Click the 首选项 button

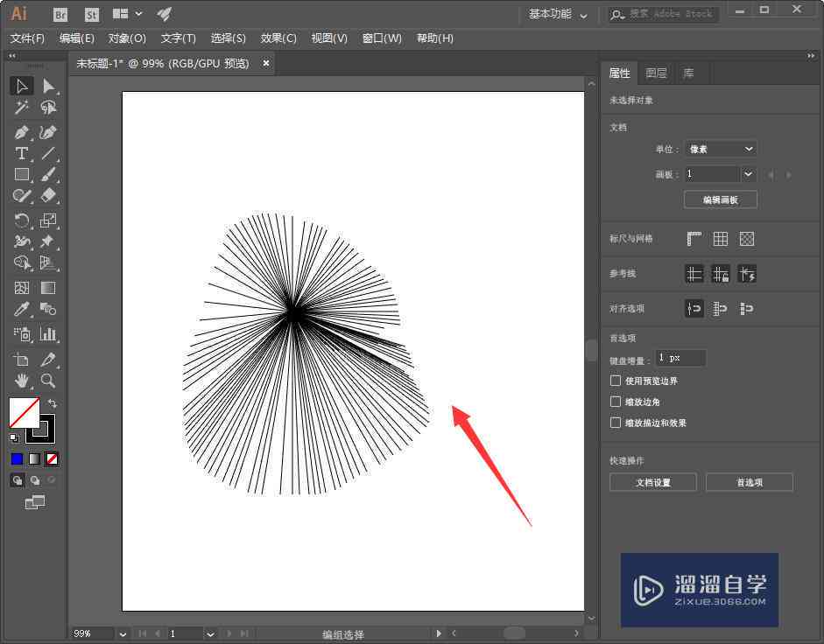pyautogui.click(x=750, y=482)
